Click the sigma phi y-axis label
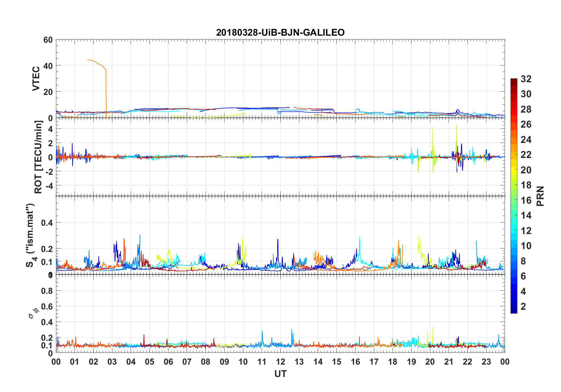The image size is (561, 392). [33, 313]
